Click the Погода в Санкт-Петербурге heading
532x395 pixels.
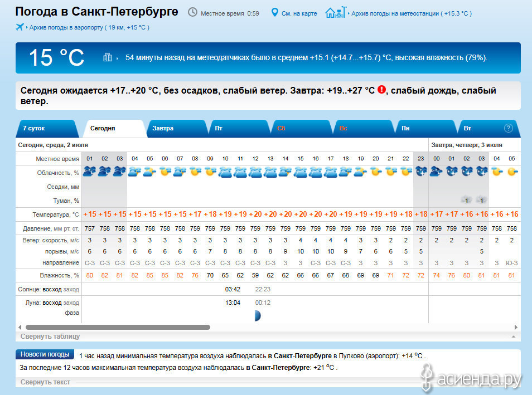pos(96,12)
